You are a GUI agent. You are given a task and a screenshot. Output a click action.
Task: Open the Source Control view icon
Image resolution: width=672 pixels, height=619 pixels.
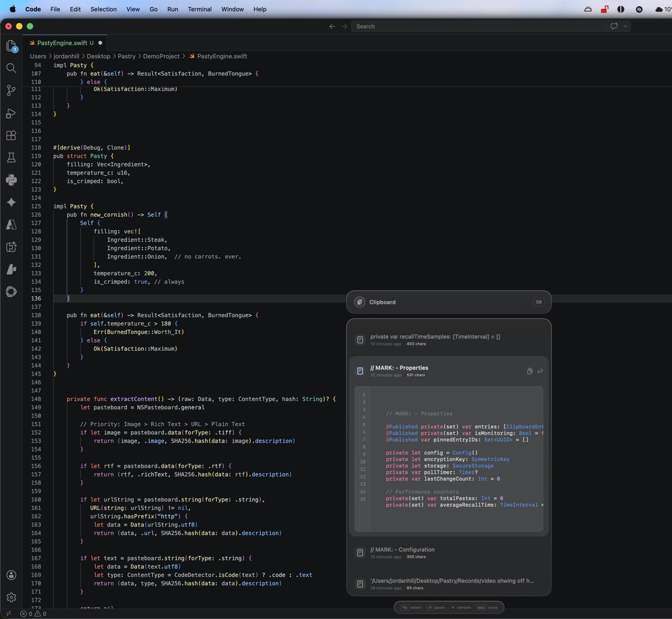(x=11, y=91)
